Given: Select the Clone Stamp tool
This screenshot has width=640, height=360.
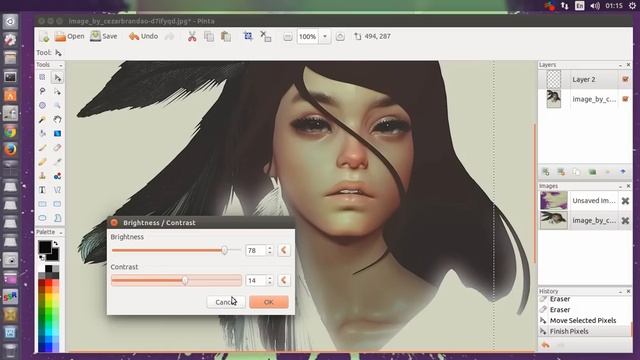Looking at the screenshot, I should click(x=42, y=176).
